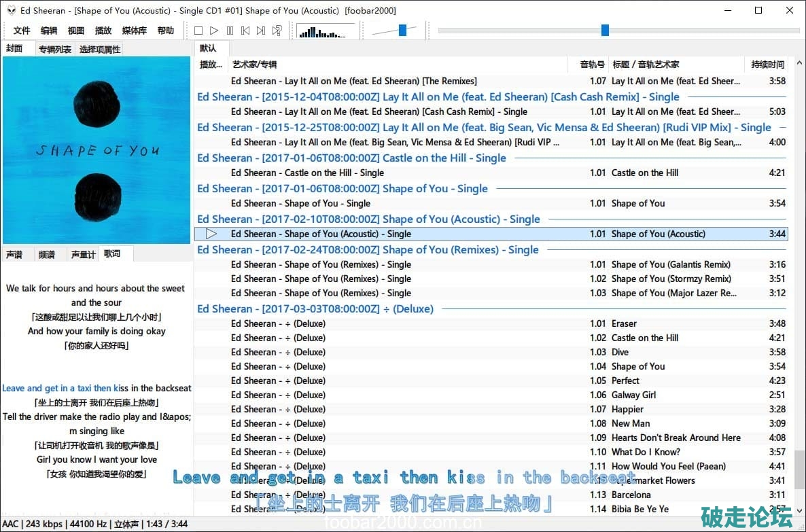
Task: Switch to the 专辑列表 tab
Action: coord(54,49)
